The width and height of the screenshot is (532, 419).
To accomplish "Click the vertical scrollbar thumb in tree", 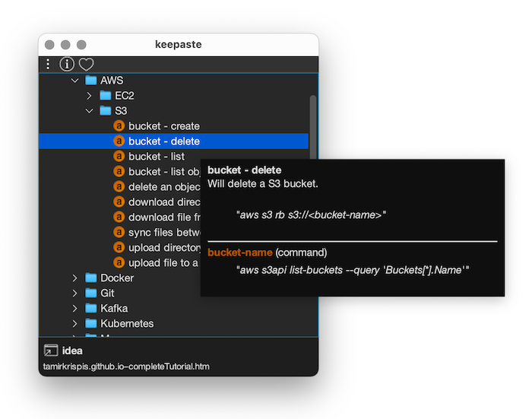I will tap(313, 127).
